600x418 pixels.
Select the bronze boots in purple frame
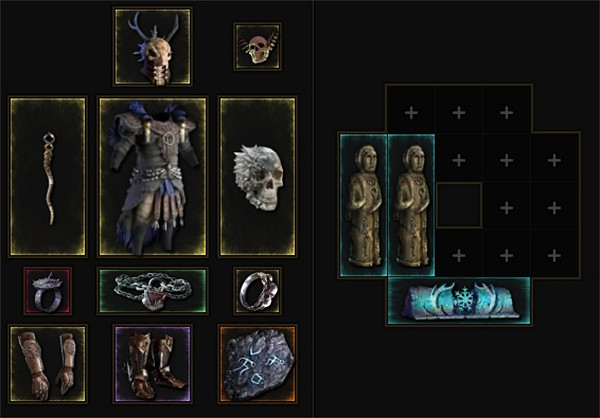pyautogui.click(x=153, y=364)
